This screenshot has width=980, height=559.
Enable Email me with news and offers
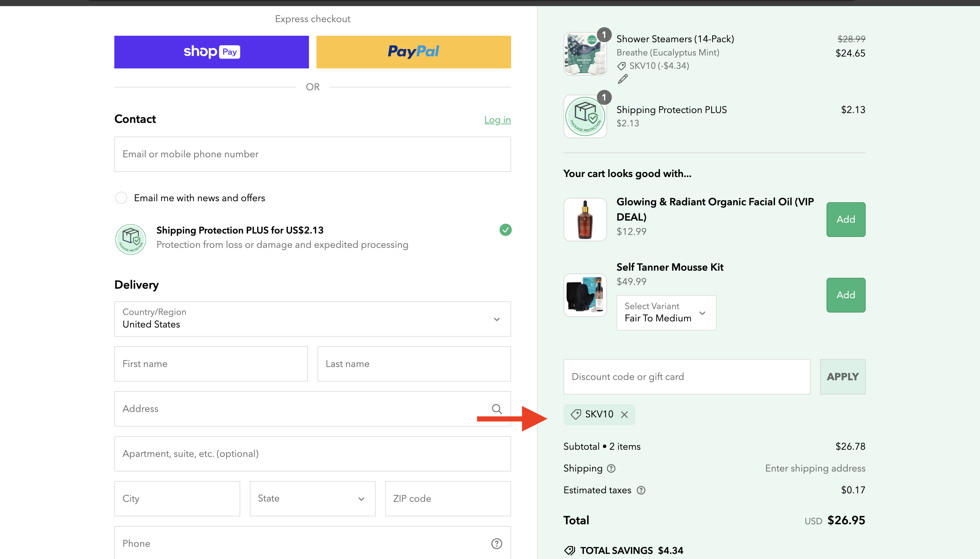click(121, 198)
